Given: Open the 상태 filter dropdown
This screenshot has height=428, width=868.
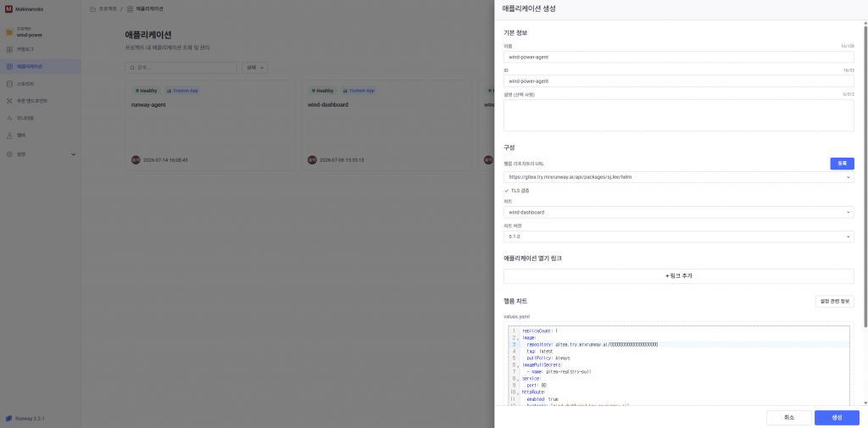Looking at the screenshot, I should point(254,68).
